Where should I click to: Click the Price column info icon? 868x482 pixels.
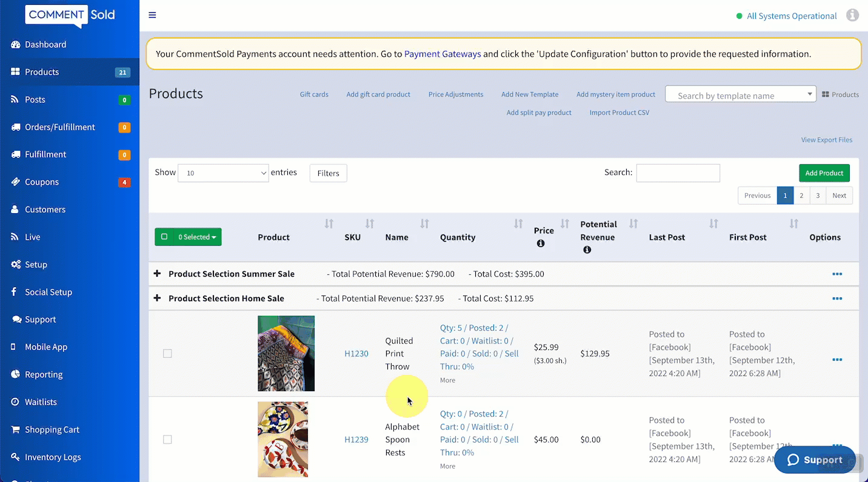[541, 243]
